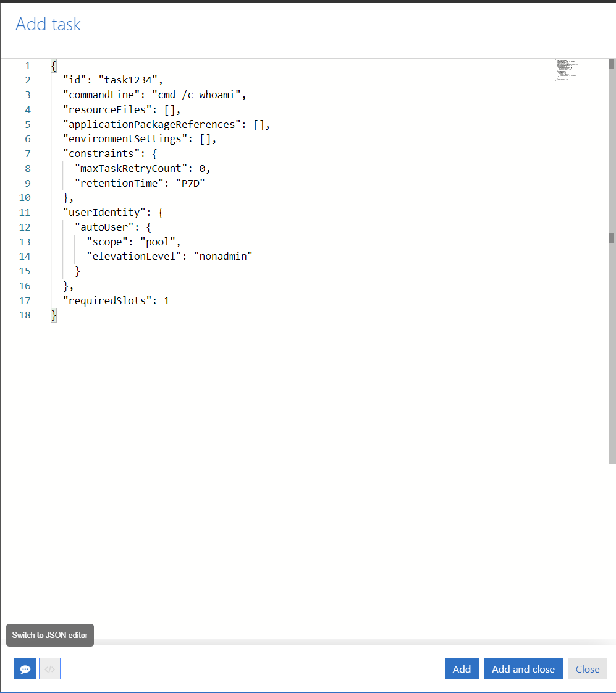Click line number 1 in the gutter

[27, 66]
